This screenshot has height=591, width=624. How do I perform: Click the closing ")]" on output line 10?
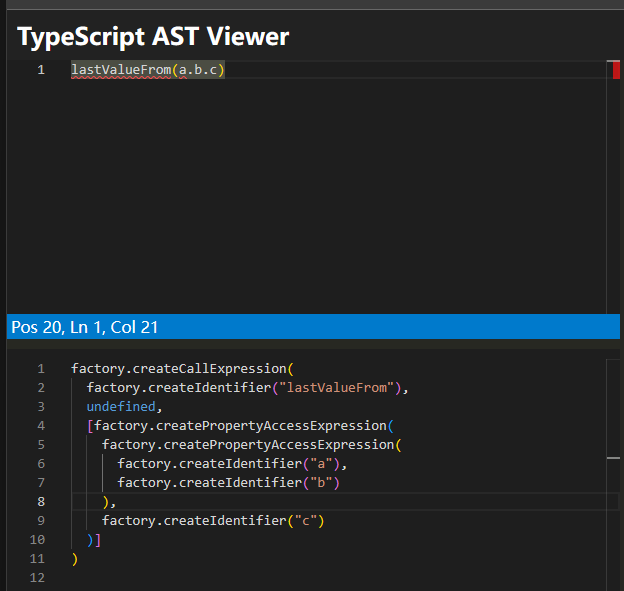[94, 540]
